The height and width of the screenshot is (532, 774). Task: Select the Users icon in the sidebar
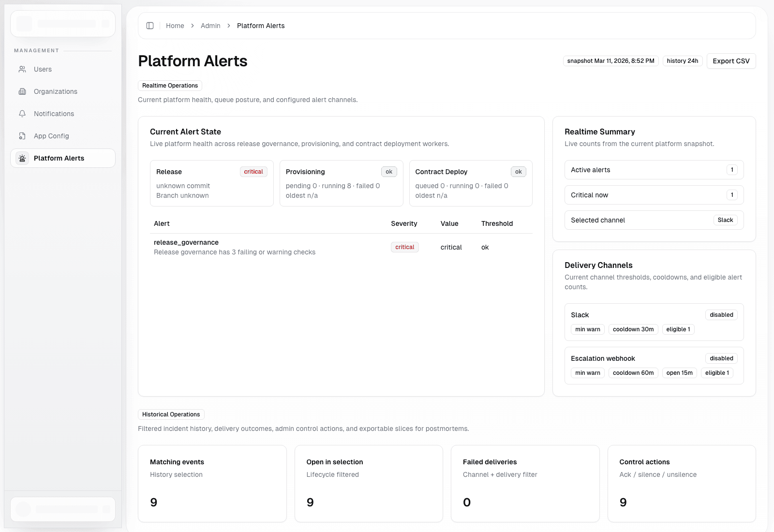[22, 69]
